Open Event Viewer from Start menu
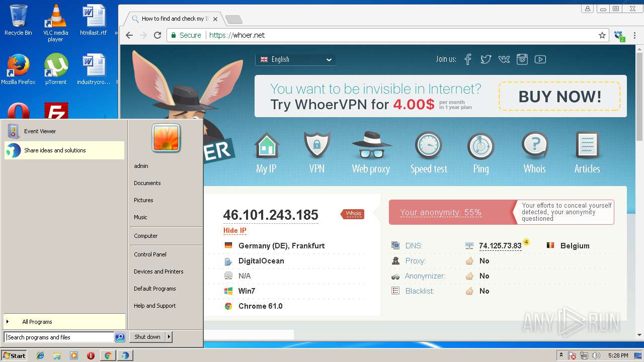Image resolution: width=644 pixels, height=362 pixels. pyautogui.click(x=64, y=131)
